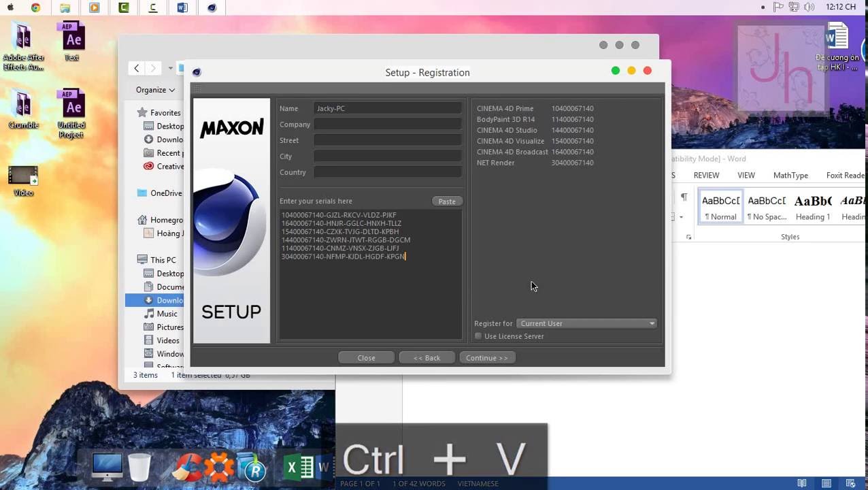868x490 pixels.
Task: Click the City input field
Action: pos(388,157)
